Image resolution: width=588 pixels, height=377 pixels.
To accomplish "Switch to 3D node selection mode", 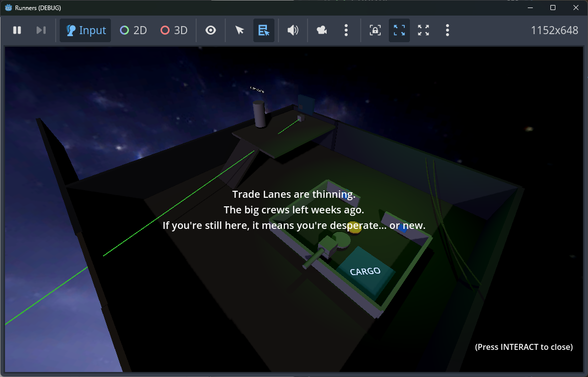I will tap(174, 30).
